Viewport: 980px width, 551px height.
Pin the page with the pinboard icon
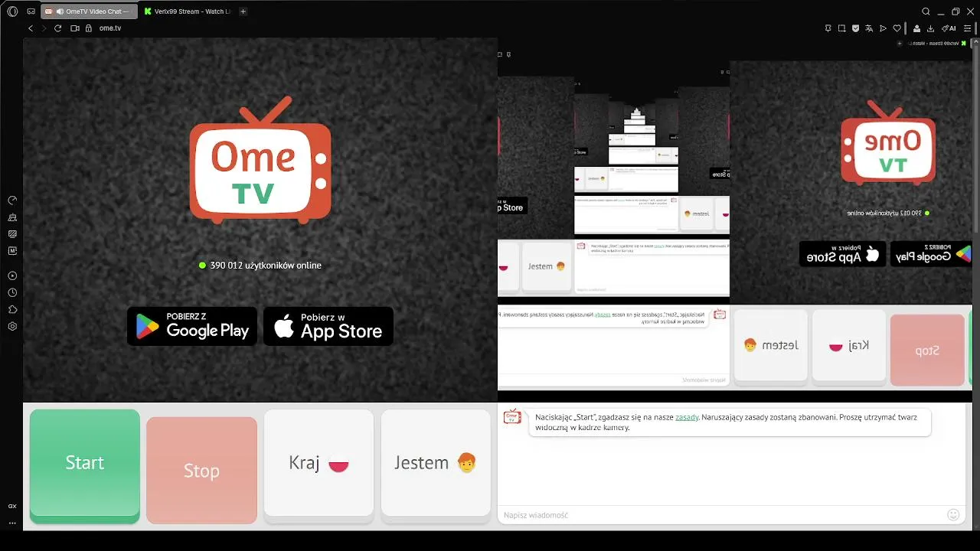[x=828, y=28]
